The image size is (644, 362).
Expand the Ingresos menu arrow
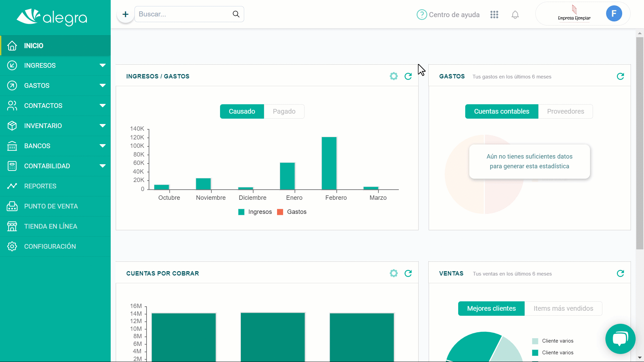pos(103,65)
